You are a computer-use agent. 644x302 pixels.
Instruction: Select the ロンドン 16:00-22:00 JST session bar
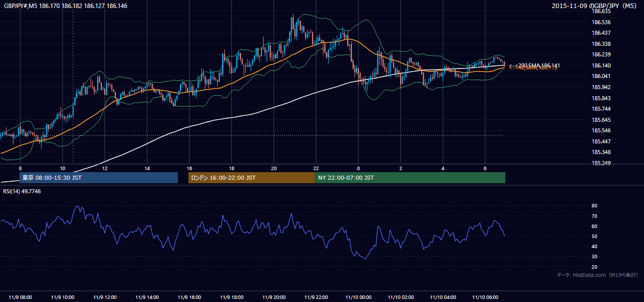coord(251,178)
